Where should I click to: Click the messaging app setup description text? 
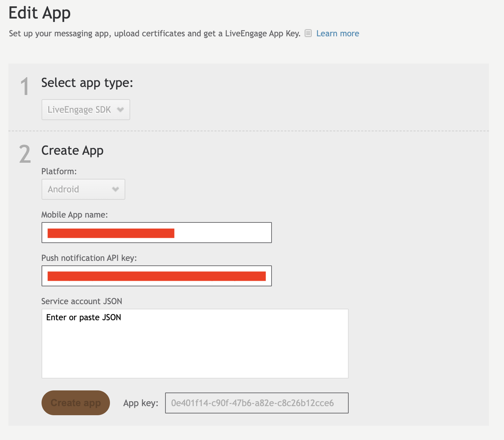coord(155,34)
